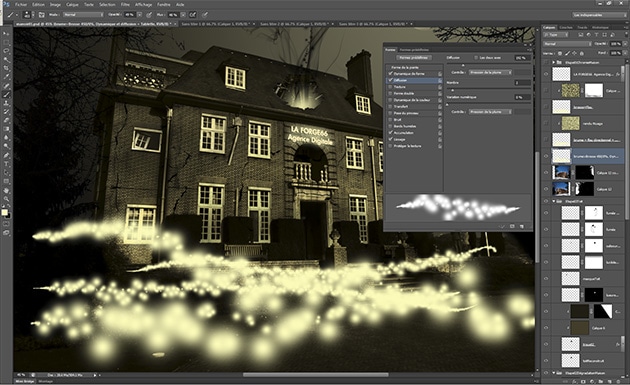The image size is (630, 385).
Task: Open the Affichage menu
Action: 143,5
